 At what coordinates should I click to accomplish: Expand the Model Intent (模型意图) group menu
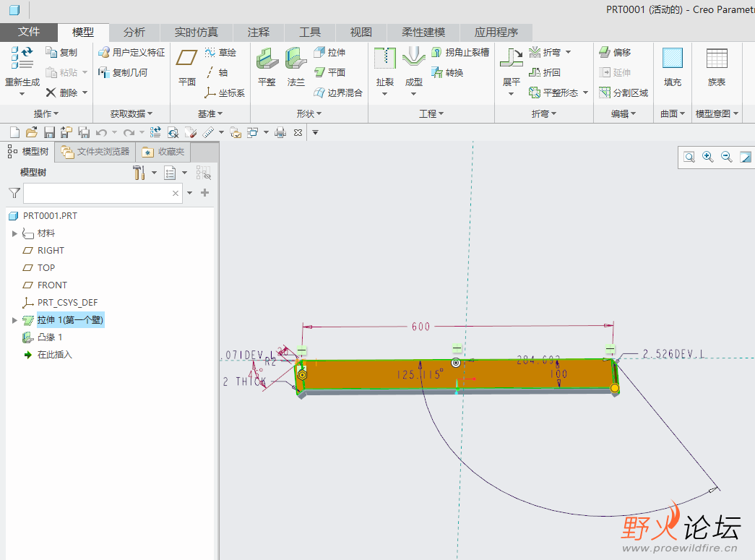click(x=717, y=113)
